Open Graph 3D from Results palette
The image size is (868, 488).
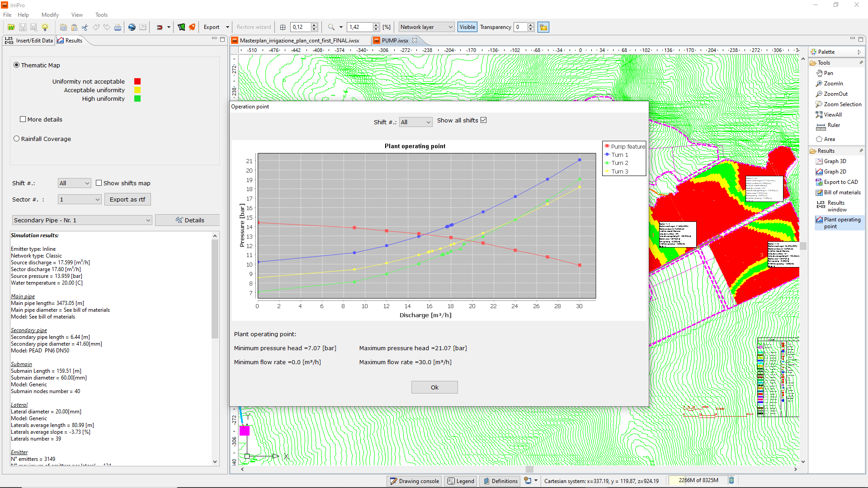pyautogui.click(x=835, y=161)
